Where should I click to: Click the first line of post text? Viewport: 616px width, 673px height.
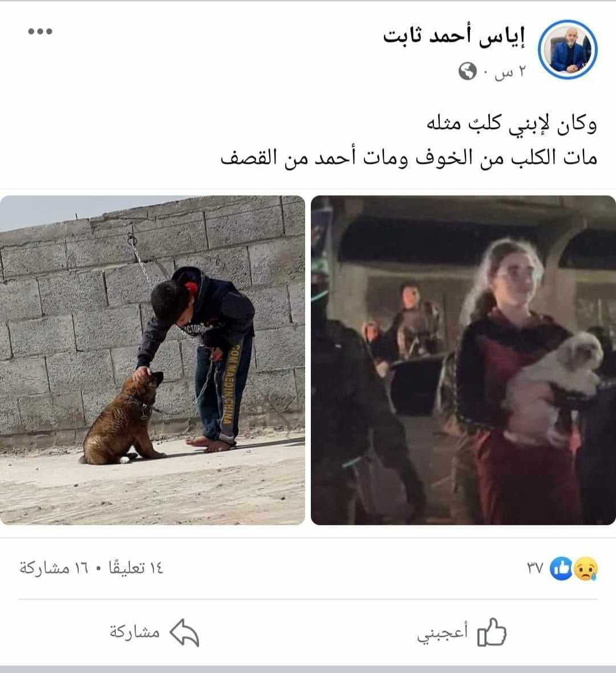pyautogui.click(x=512, y=124)
